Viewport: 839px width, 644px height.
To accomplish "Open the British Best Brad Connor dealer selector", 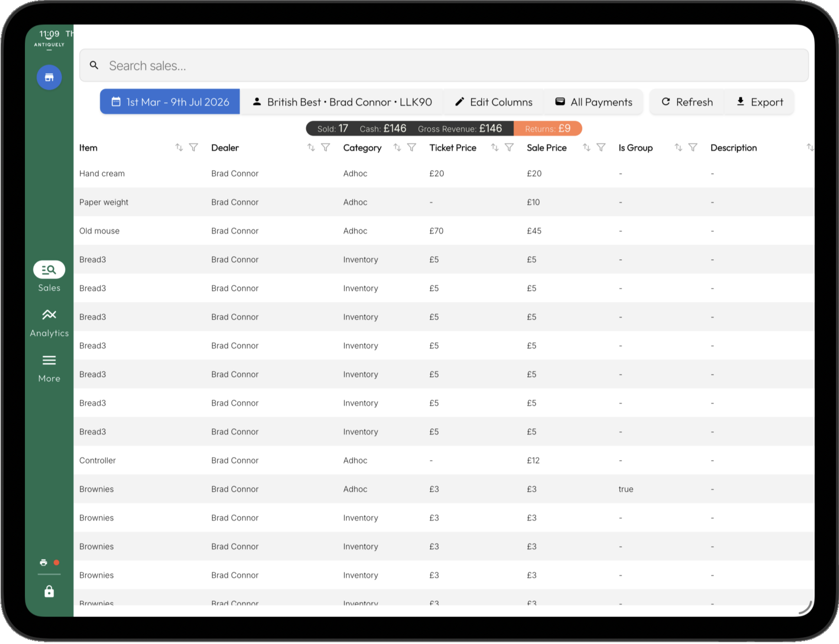I will point(342,102).
